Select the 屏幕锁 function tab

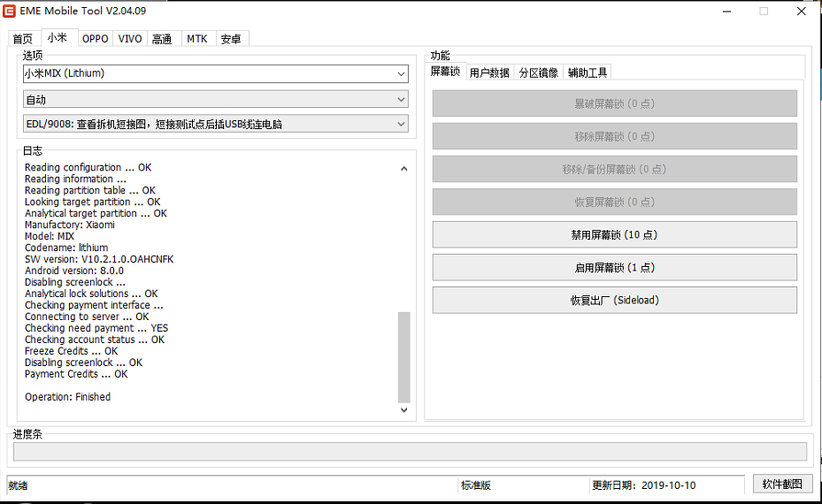(446, 72)
